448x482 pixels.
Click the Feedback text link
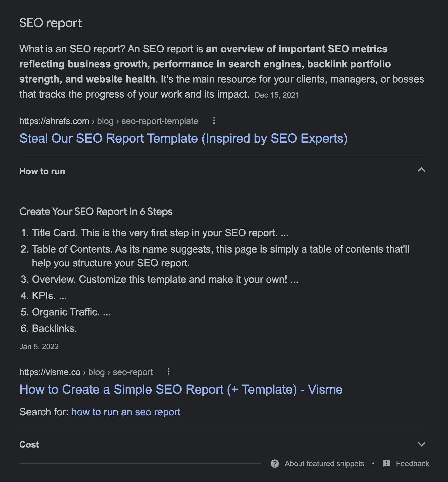412,463
